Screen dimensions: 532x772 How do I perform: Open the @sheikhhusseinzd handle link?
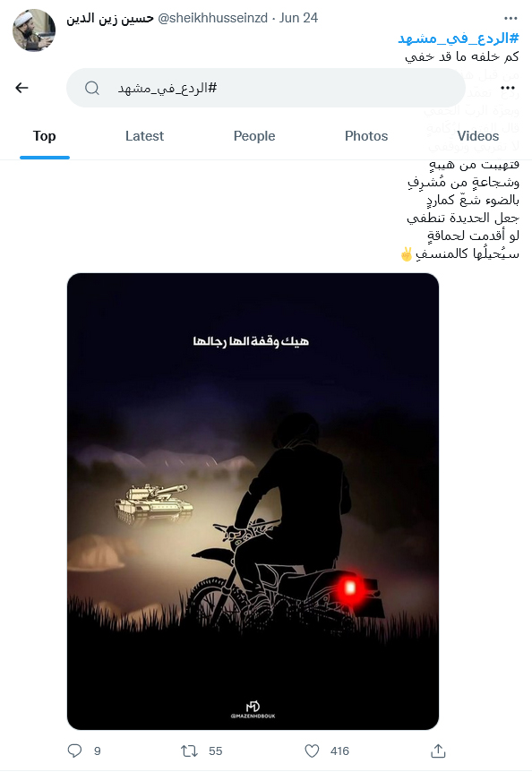212,18
